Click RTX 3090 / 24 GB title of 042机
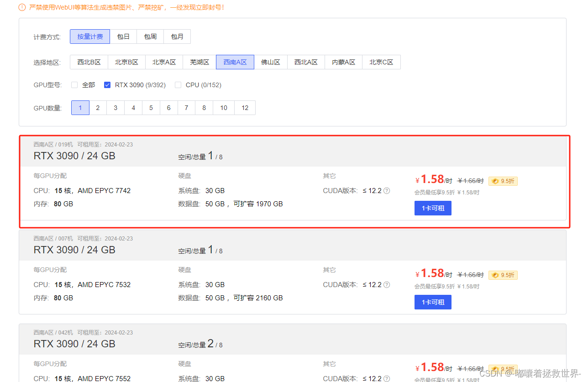The width and height of the screenshot is (588, 382). (74, 344)
